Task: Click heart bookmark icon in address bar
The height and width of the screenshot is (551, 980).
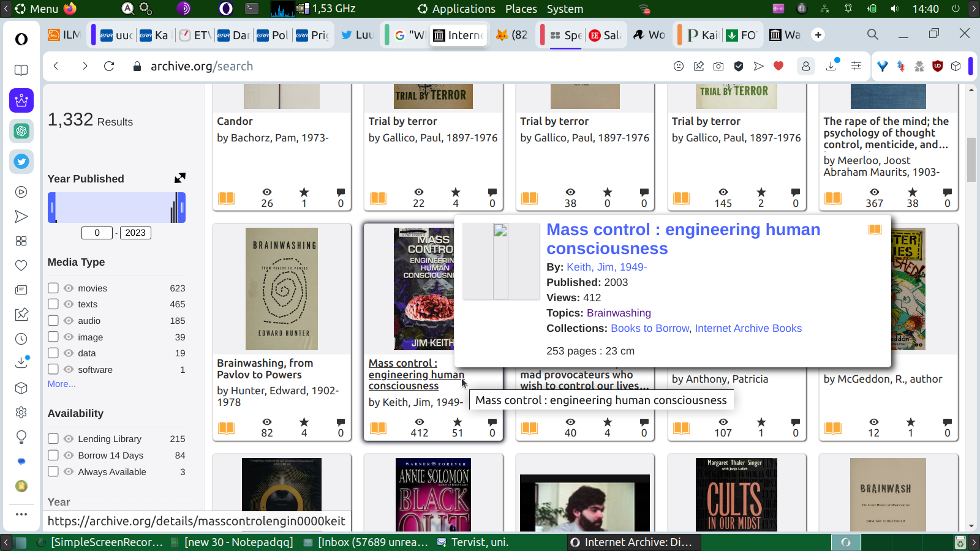Action: pyautogui.click(x=778, y=66)
